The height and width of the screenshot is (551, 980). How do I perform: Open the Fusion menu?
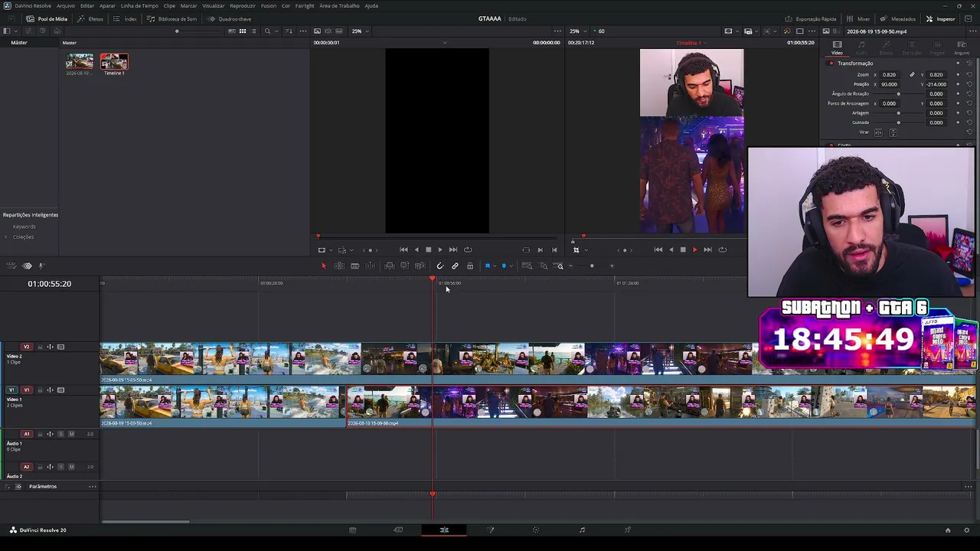pyautogui.click(x=269, y=5)
